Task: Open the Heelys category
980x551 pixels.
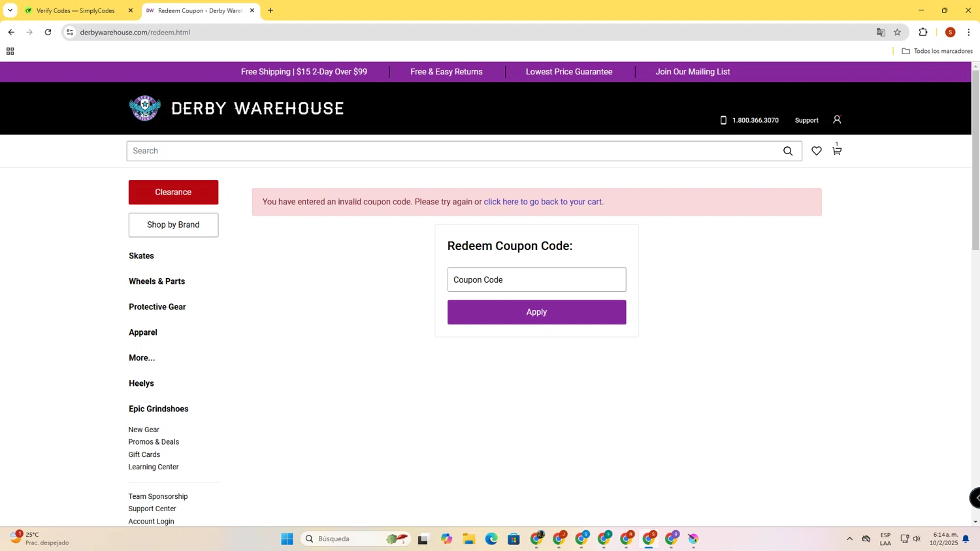Action: coord(141,383)
